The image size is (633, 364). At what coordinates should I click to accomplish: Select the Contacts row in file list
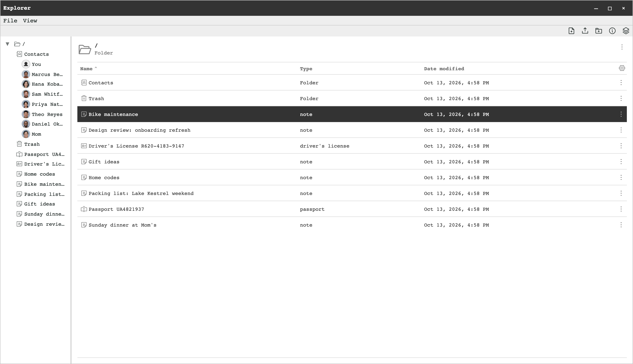tap(352, 83)
